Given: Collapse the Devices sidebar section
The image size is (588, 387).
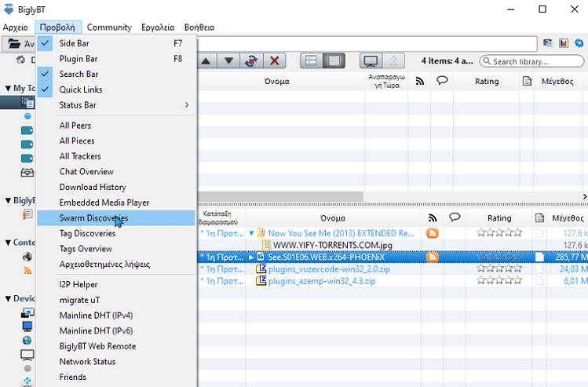Looking at the screenshot, I should pyautogui.click(x=8, y=299).
